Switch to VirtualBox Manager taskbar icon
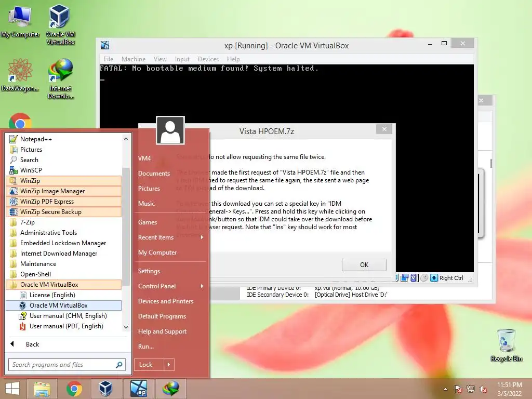The height and width of the screenshot is (399, 532). [x=105, y=389]
